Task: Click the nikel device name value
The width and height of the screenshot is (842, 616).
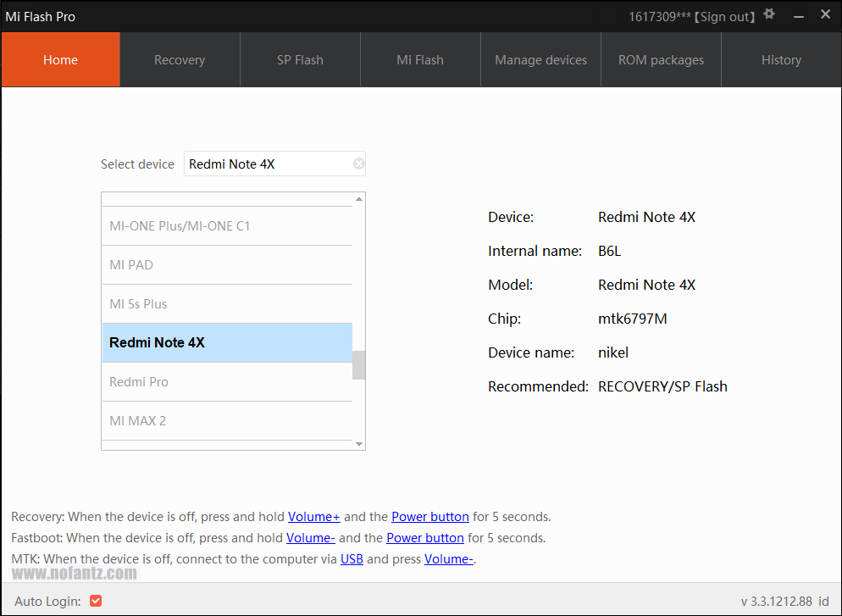Action: [x=613, y=352]
